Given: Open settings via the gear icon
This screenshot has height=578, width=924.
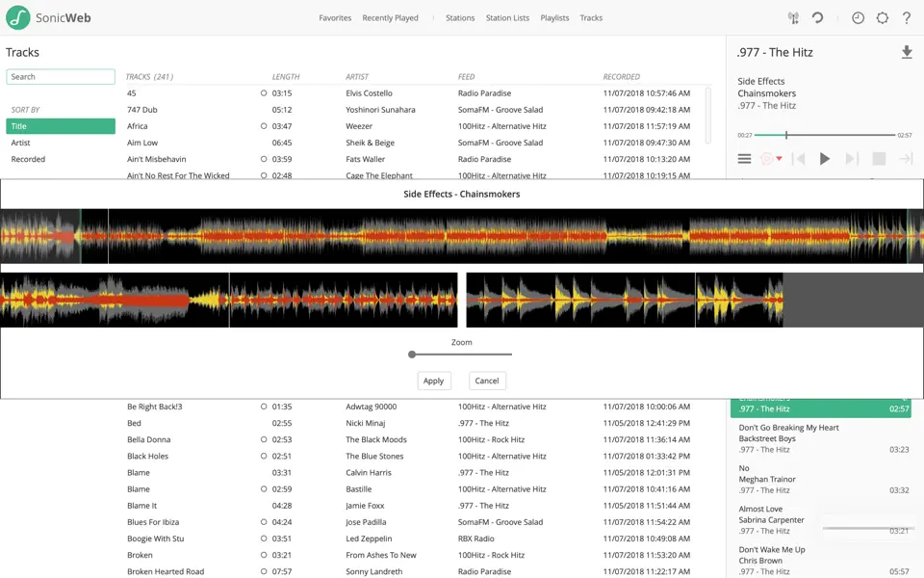Looking at the screenshot, I should click(883, 18).
